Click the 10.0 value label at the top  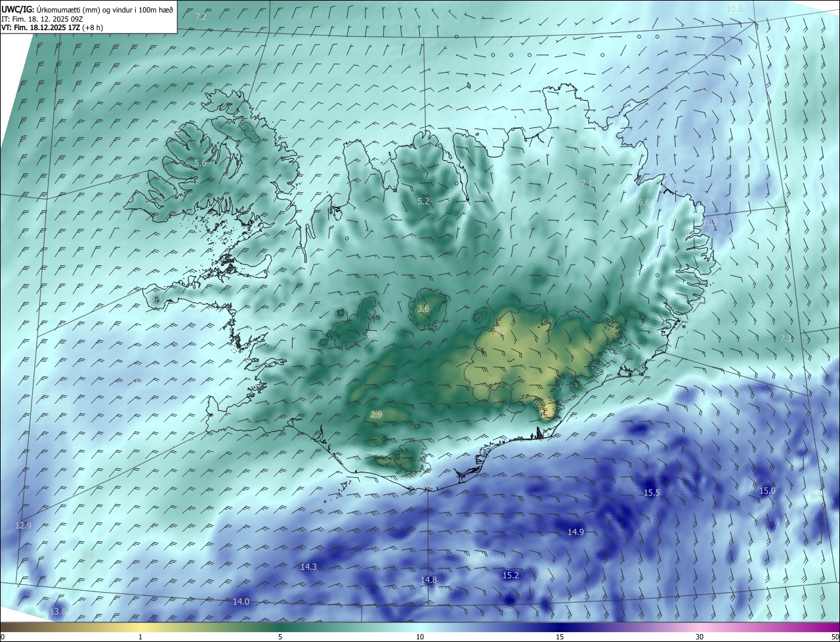(734, 9)
